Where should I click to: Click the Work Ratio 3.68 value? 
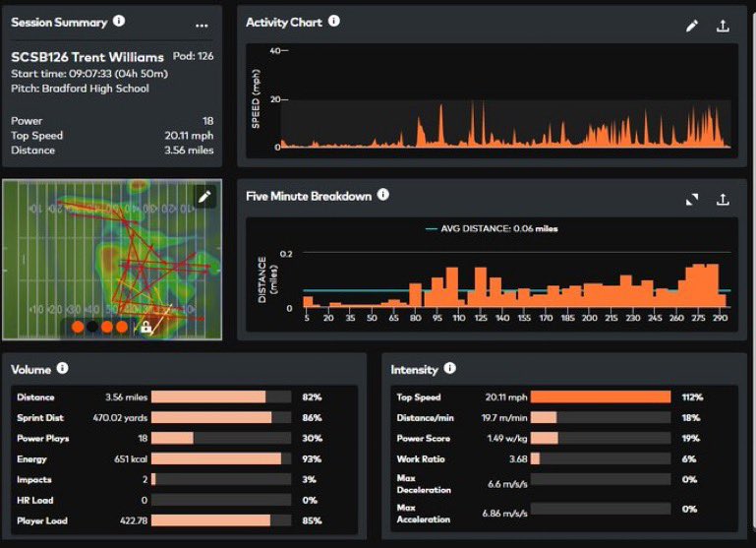tap(518, 458)
